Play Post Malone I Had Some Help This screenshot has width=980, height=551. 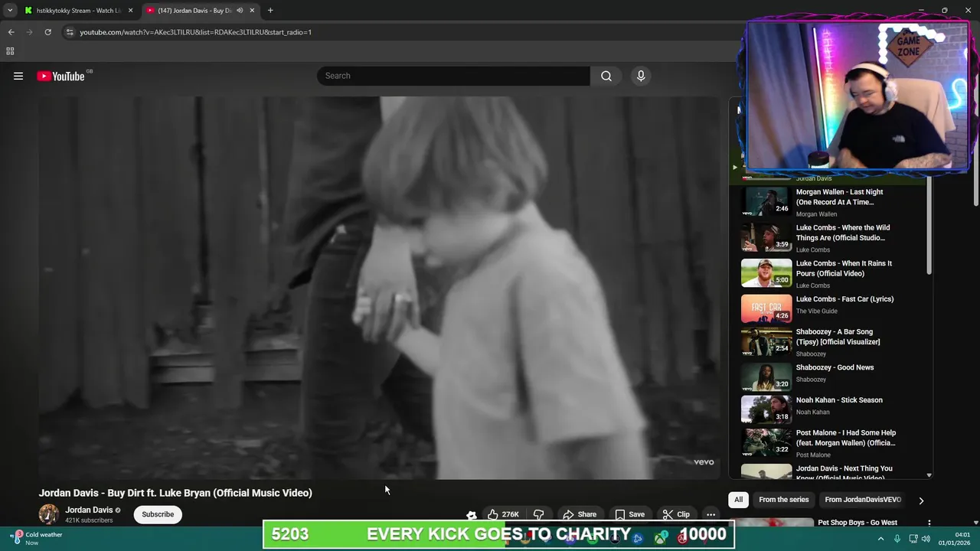click(766, 442)
